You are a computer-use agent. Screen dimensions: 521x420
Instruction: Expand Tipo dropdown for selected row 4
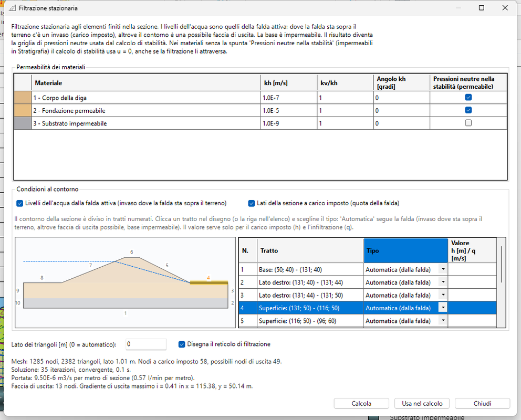pyautogui.click(x=443, y=308)
